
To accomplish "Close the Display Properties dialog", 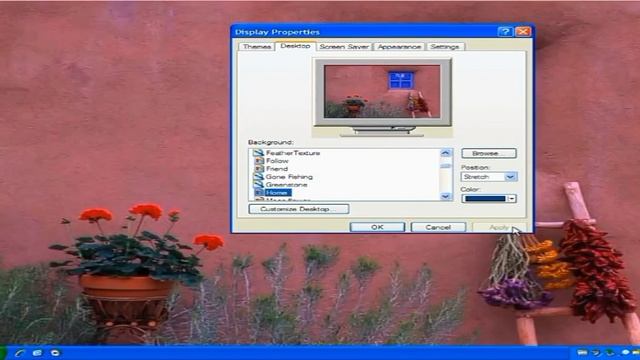I will (x=523, y=31).
